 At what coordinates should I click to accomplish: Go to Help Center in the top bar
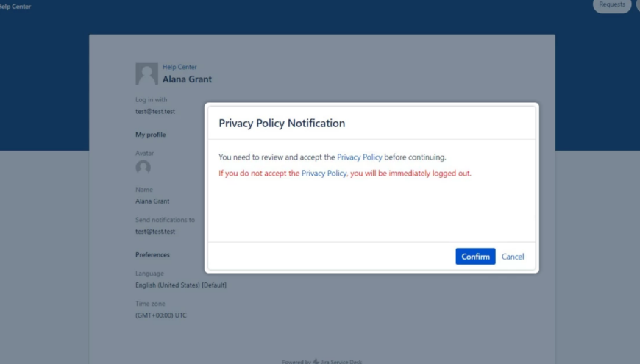[x=15, y=7]
